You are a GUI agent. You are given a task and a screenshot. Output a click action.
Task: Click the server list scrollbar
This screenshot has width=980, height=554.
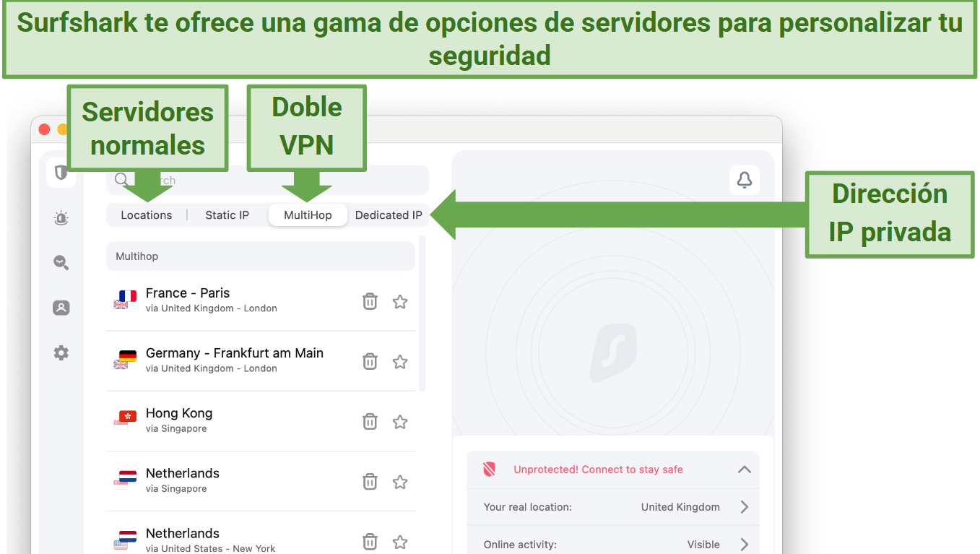(x=422, y=312)
